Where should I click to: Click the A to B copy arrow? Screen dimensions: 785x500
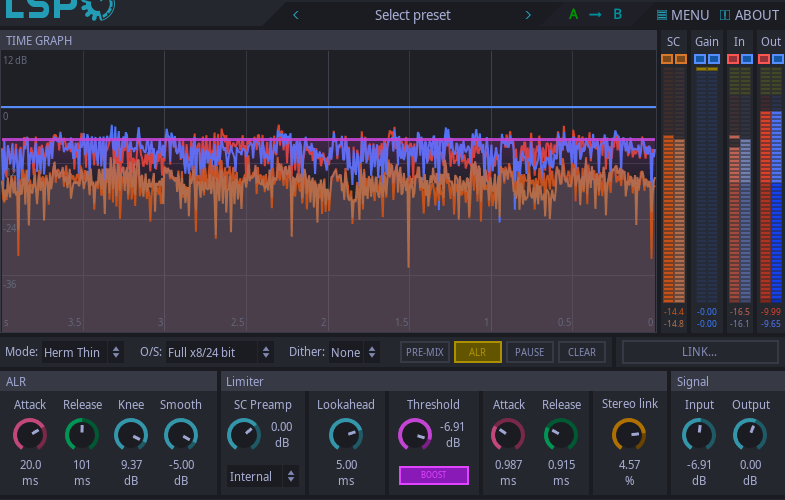(x=595, y=15)
